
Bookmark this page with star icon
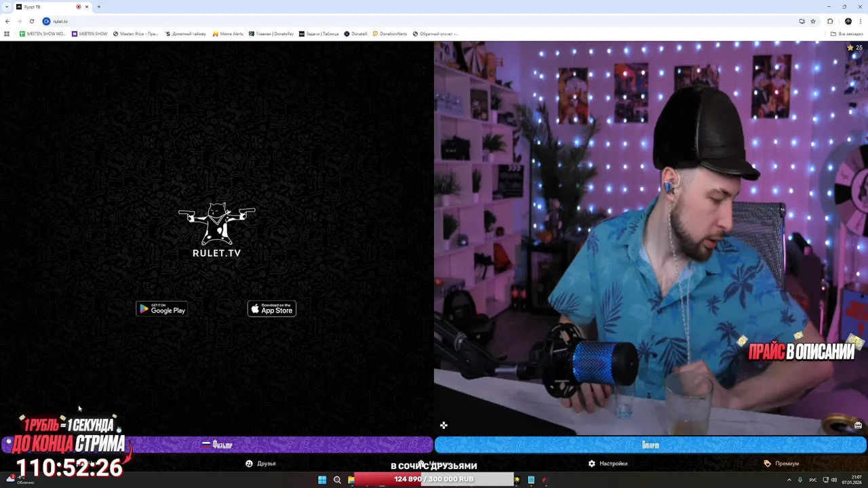tap(813, 21)
